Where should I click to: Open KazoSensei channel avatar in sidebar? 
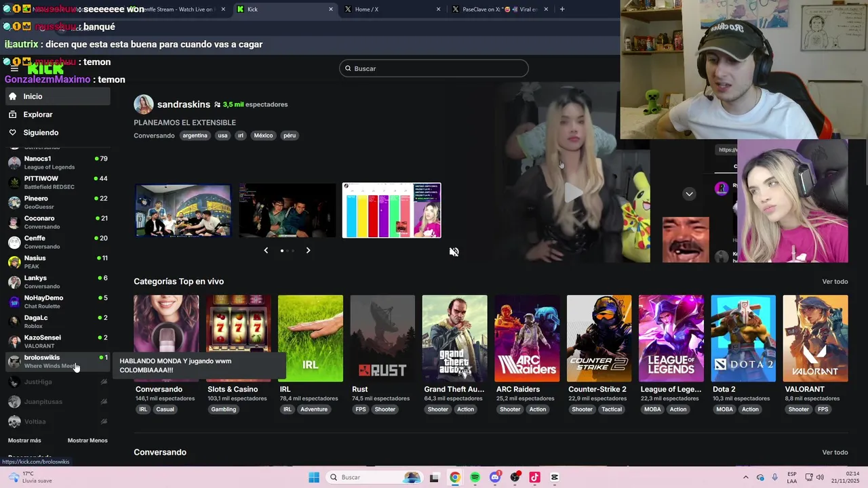[14, 342]
